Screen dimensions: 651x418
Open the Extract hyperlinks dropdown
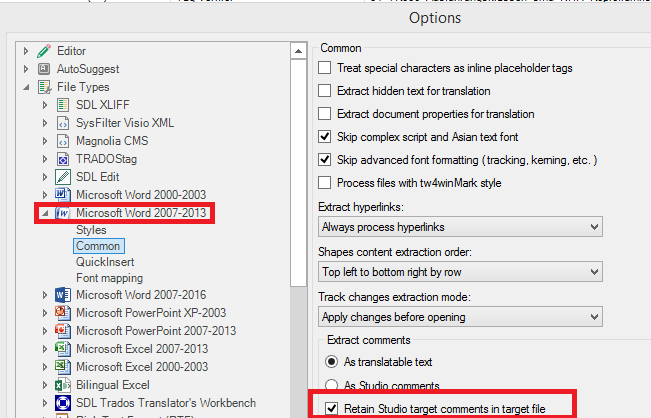coord(460,227)
